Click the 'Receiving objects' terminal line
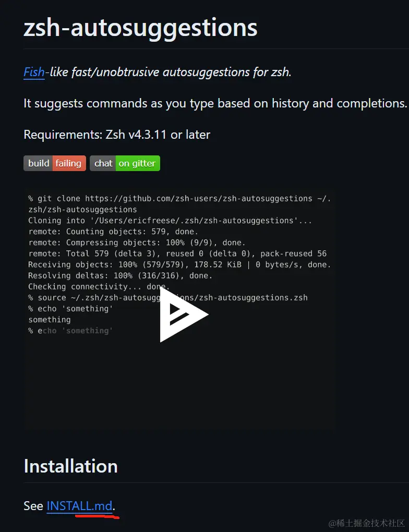 point(179,264)
